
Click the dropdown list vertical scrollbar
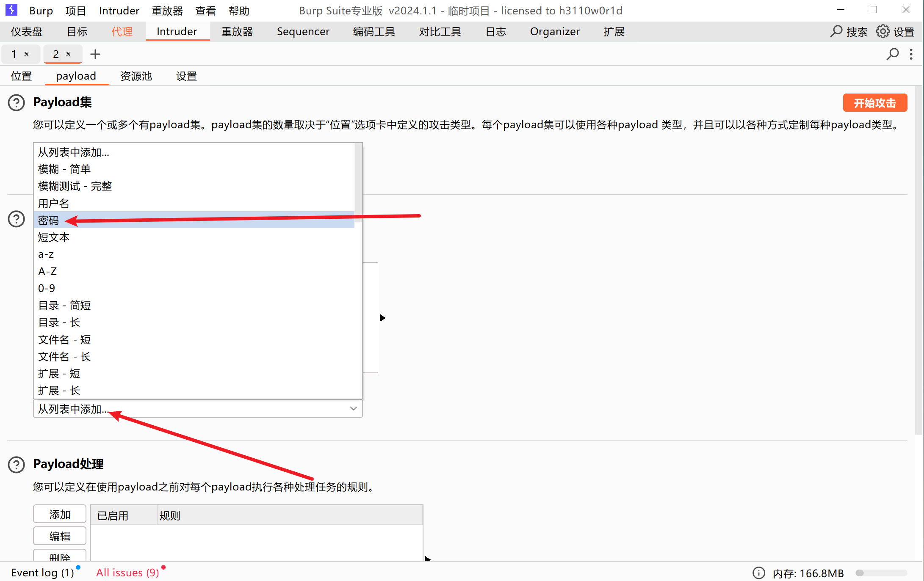point(358,182)
